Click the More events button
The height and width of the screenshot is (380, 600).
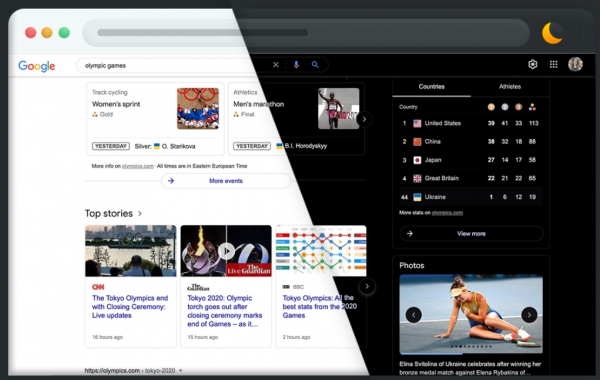coord(226,181)
